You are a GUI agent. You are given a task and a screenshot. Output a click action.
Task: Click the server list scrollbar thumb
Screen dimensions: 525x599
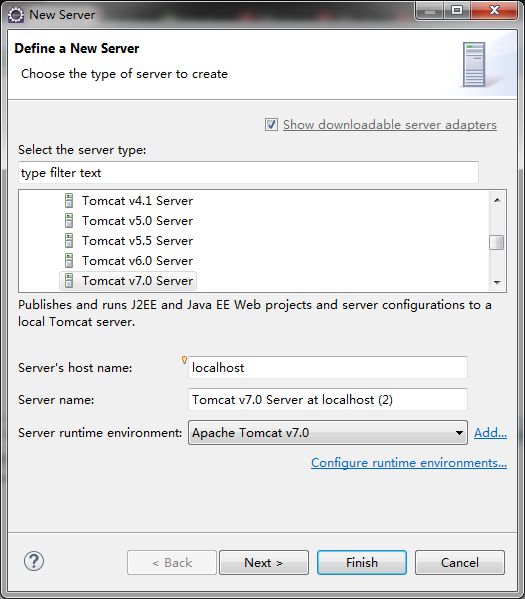(497, 243)
